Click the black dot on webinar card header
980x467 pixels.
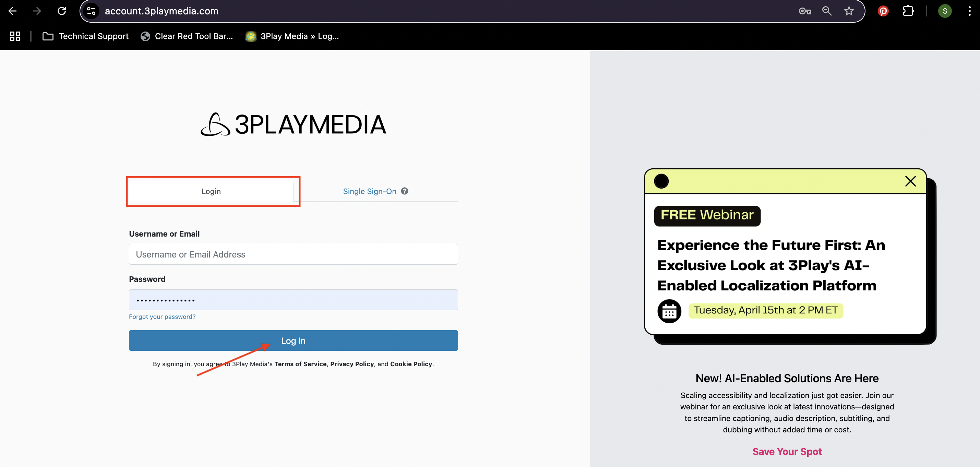(x=661, y=181)
